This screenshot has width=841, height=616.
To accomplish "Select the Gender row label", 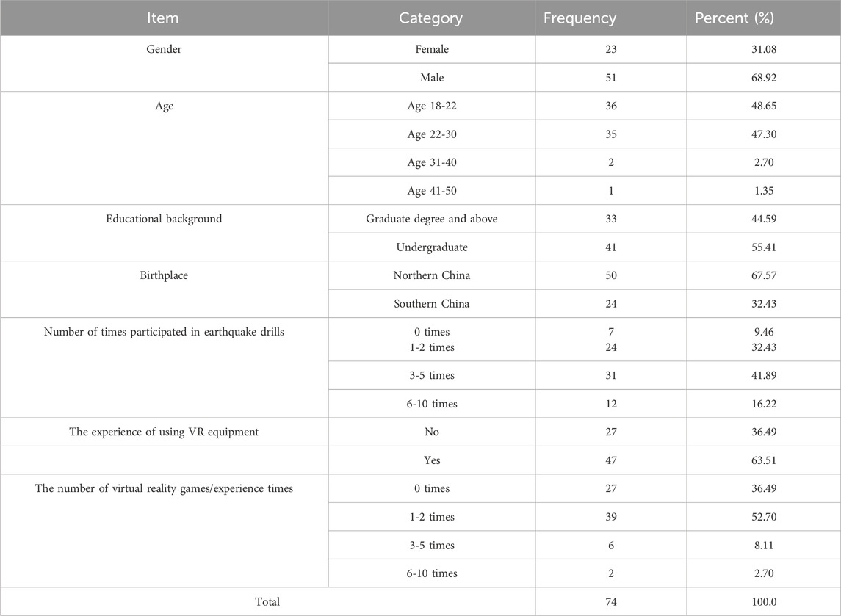I will (163, 49).
